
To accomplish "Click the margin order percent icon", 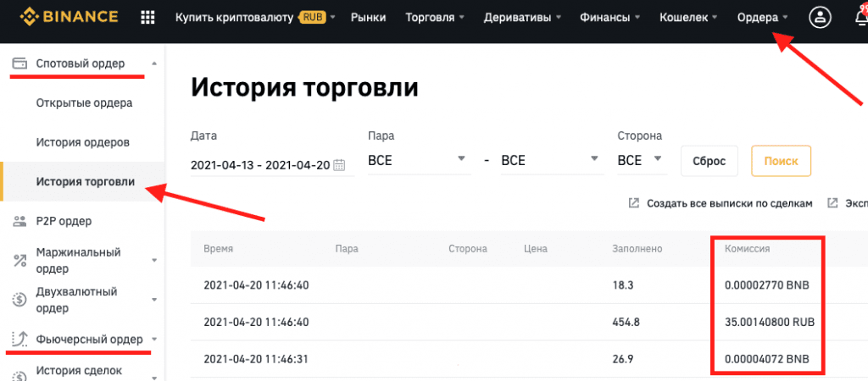I will (19, 261).
